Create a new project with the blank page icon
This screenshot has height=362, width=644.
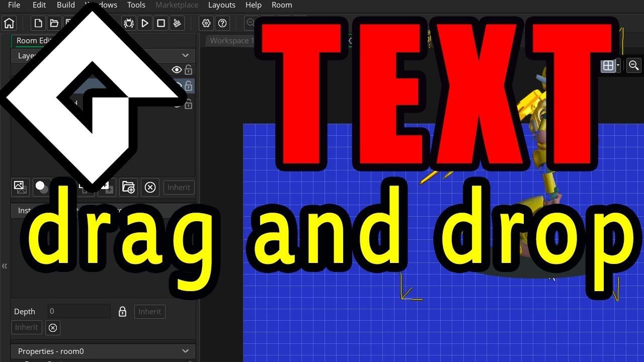click(38, 23)
